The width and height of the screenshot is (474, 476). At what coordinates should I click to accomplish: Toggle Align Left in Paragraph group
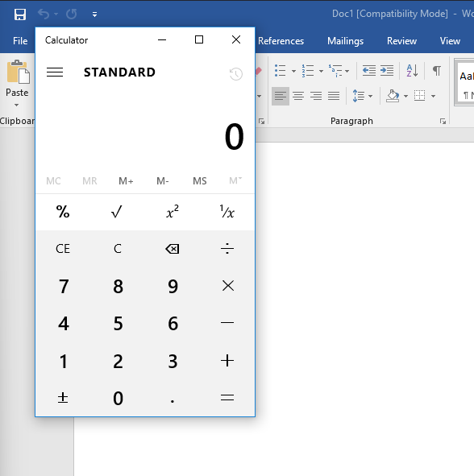pyautogui.click(x=281, y=96)
